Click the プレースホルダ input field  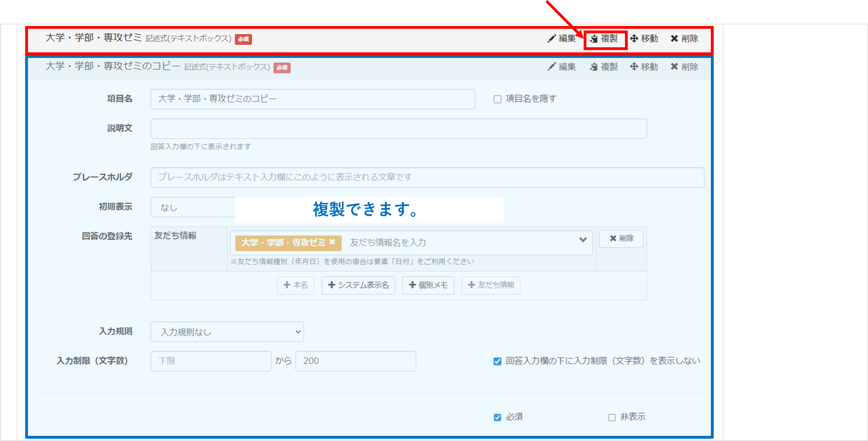pyautogui.click(x=427, y=177)
